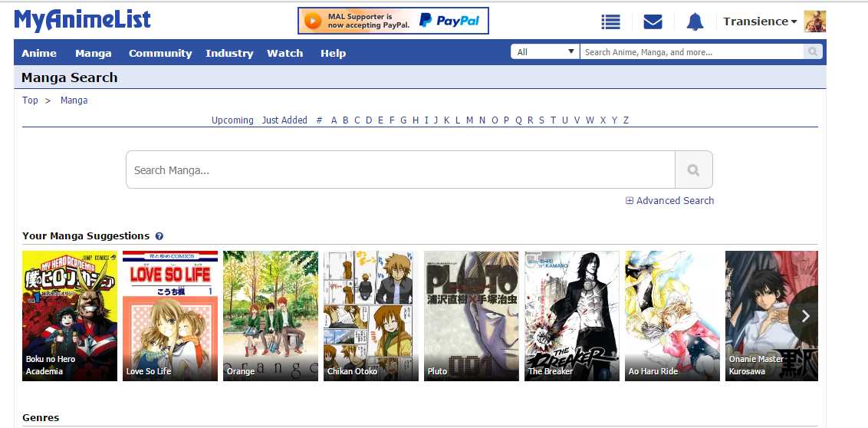The height and width of the screenshot is (428, 868).
Task: Click the Search Manga input field
Action: 400,170
